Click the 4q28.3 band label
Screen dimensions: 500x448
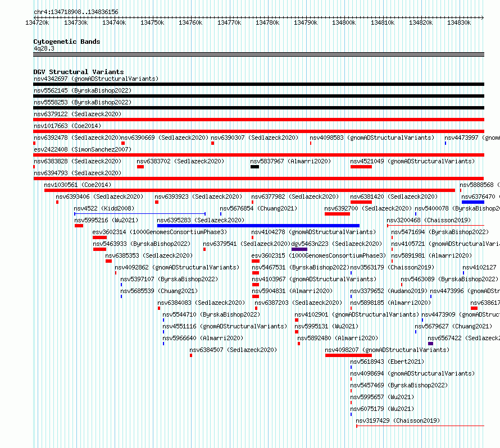tap(44, 48)
